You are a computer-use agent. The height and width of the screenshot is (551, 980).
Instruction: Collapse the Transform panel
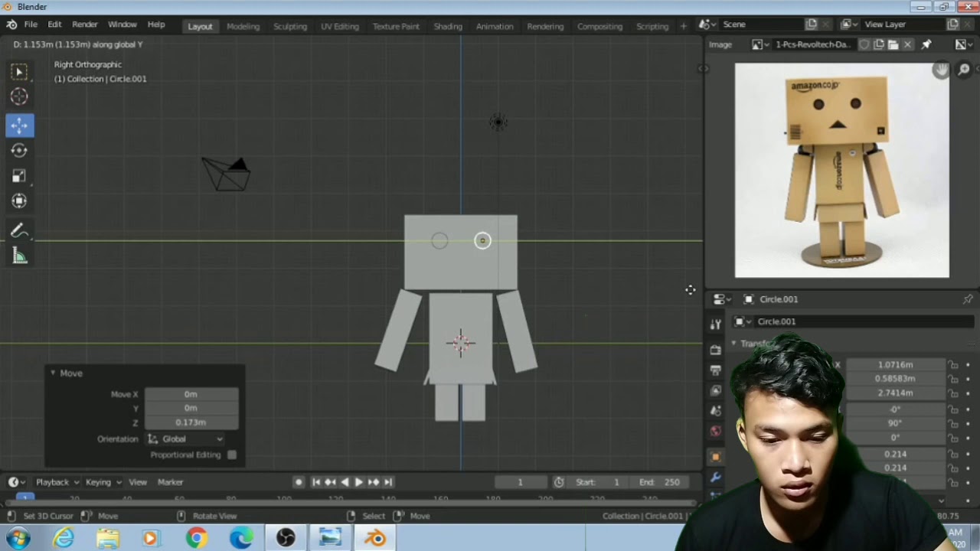pos(733,344)
